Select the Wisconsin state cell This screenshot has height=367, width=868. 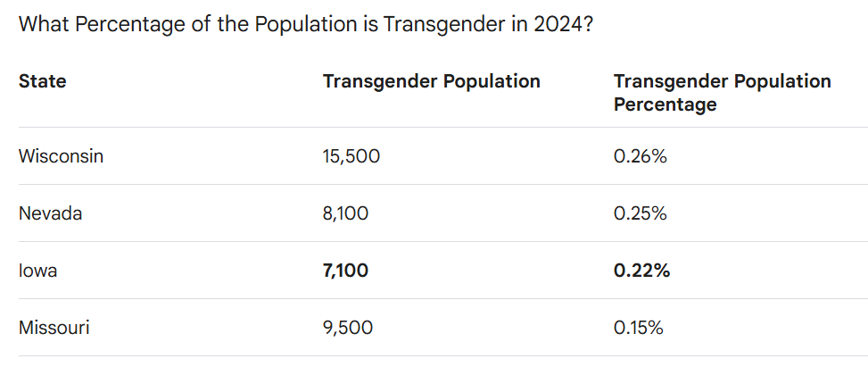tap(61, 156)
